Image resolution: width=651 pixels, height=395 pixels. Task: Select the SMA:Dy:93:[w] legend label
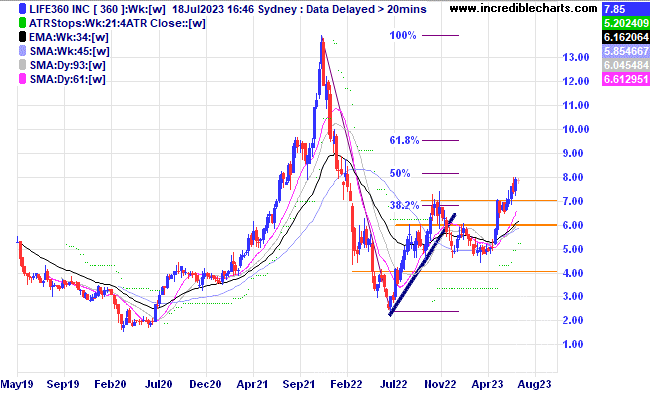pos(68,66)
